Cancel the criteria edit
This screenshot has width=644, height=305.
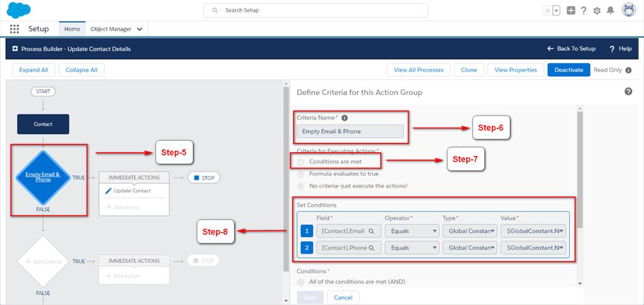343,297
